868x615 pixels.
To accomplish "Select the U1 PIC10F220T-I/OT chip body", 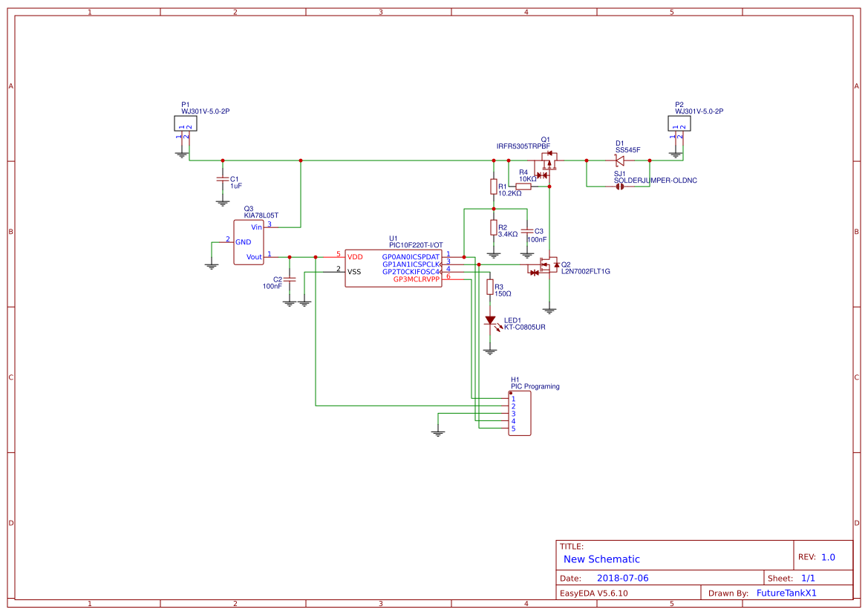I will pos(394,269).
